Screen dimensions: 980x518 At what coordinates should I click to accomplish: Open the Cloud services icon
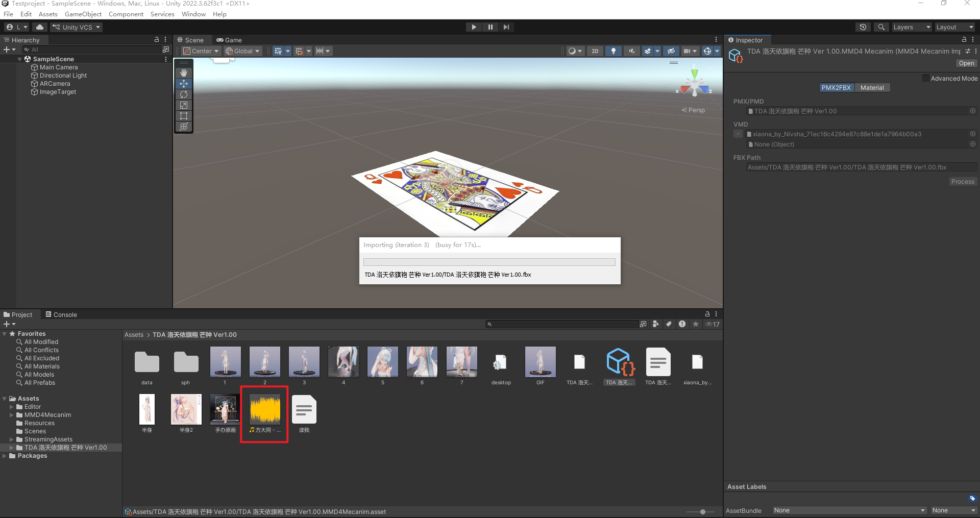click(x=40, y=27)
